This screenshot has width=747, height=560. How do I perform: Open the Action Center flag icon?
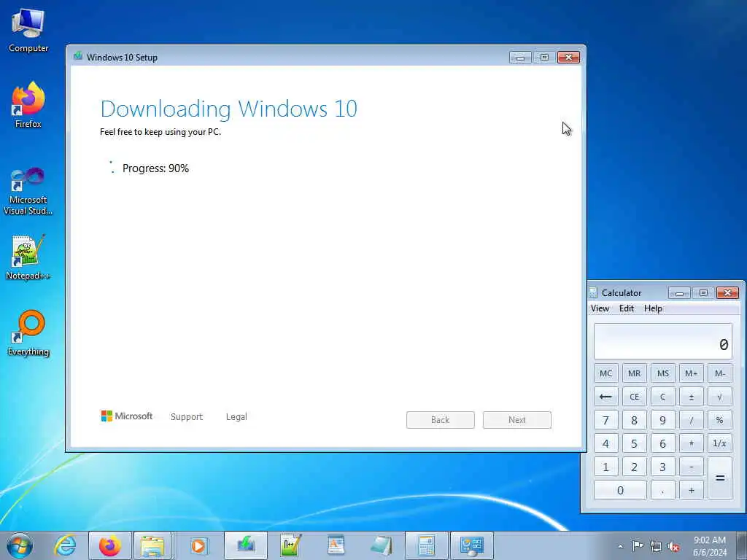coord(638,545)
